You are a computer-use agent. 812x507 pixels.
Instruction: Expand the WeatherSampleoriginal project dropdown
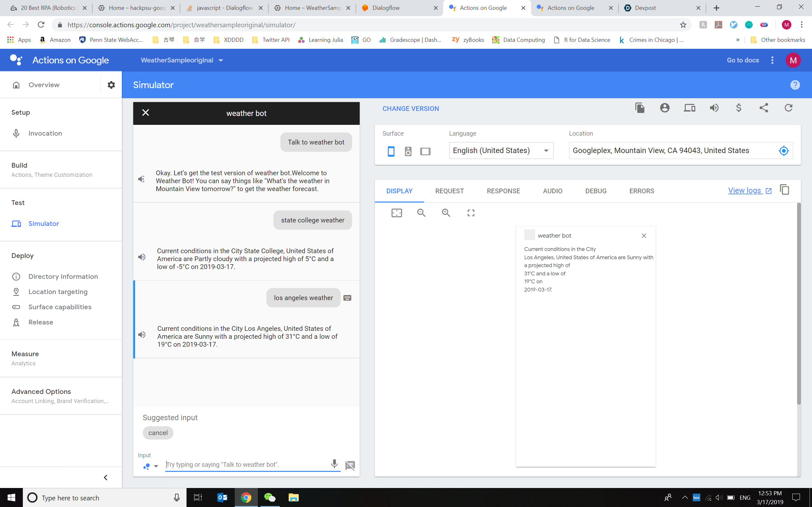coord(182,60)
